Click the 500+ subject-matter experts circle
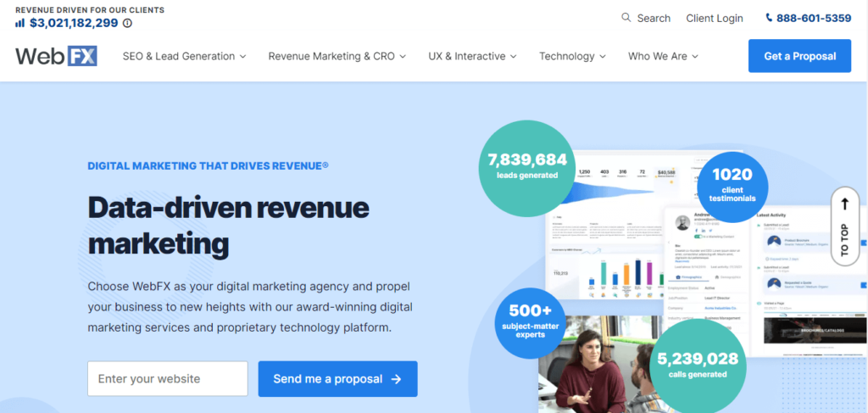 coord(530,323)
